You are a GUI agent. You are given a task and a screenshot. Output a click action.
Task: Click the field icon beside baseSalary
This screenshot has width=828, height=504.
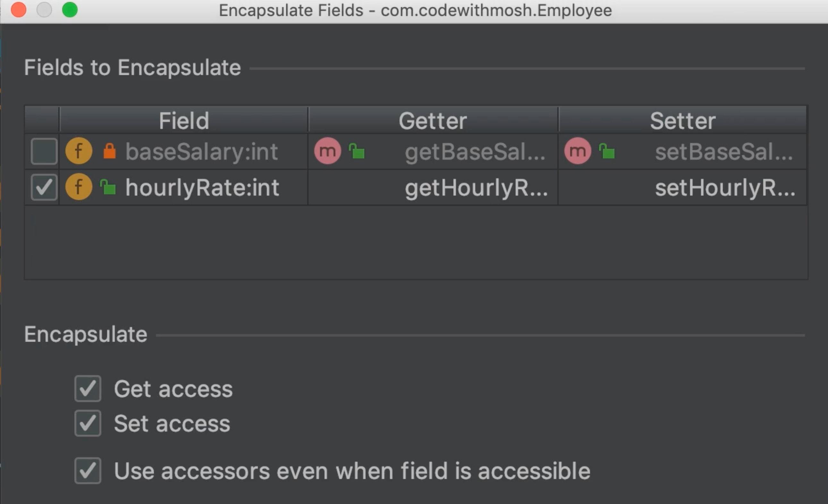tap(79, 151)
